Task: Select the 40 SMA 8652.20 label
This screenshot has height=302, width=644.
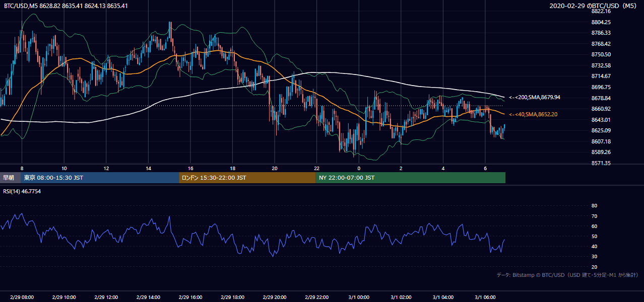Action: click(533, 114)
